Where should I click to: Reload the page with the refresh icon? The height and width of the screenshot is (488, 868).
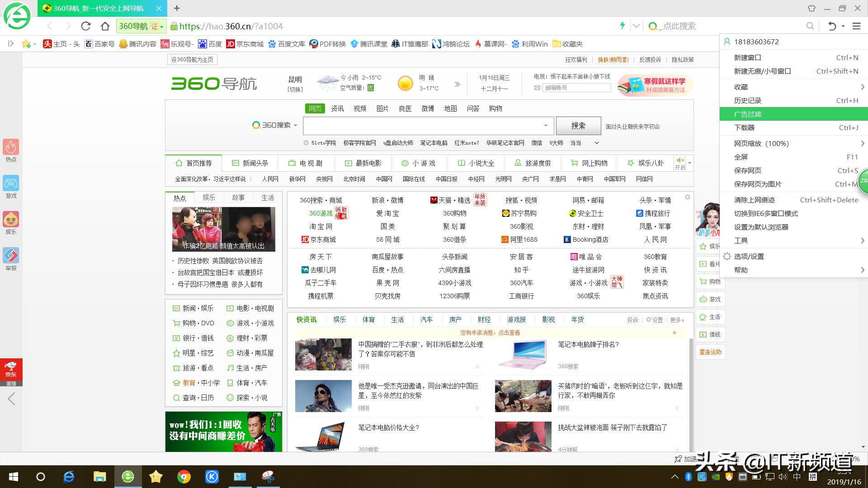(x=86, y=26)
